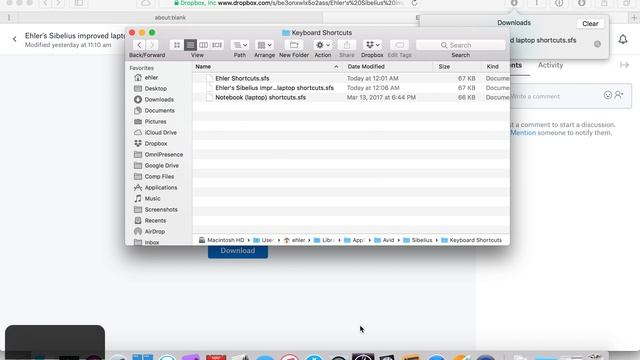Mention a person in comment field
The image size is (640, 360).
tap(619, 95)
